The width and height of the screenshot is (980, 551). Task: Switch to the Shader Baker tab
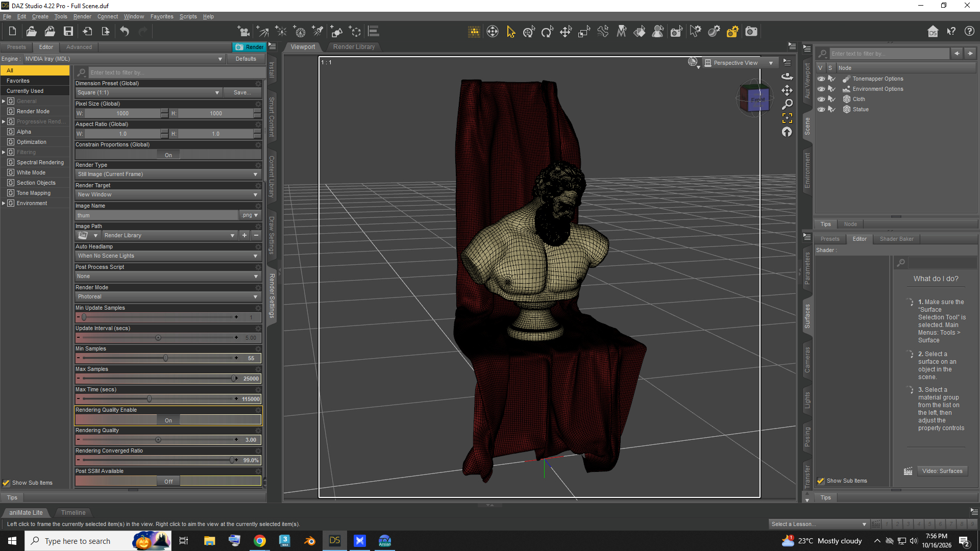click(896, 239)
